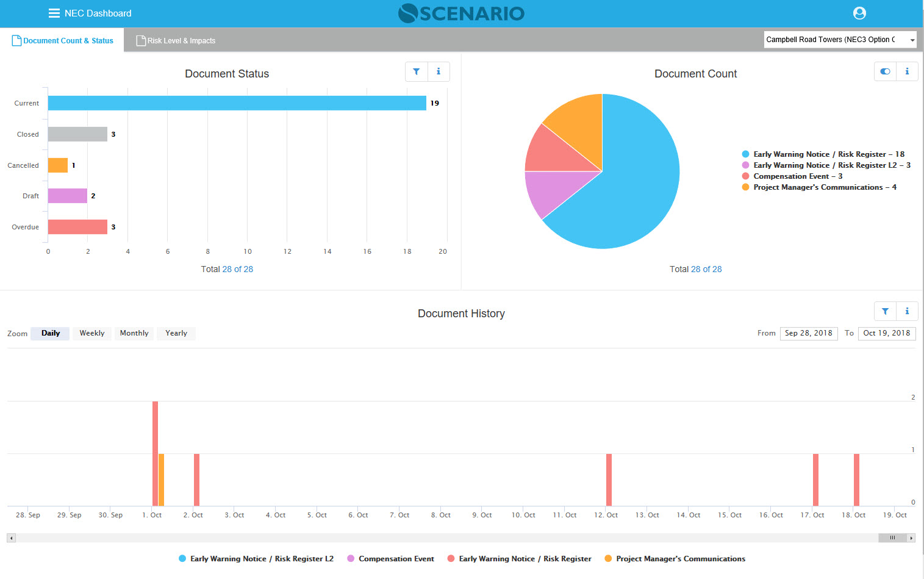Click the Scenario logo in the top bar

tap(461, 13)
